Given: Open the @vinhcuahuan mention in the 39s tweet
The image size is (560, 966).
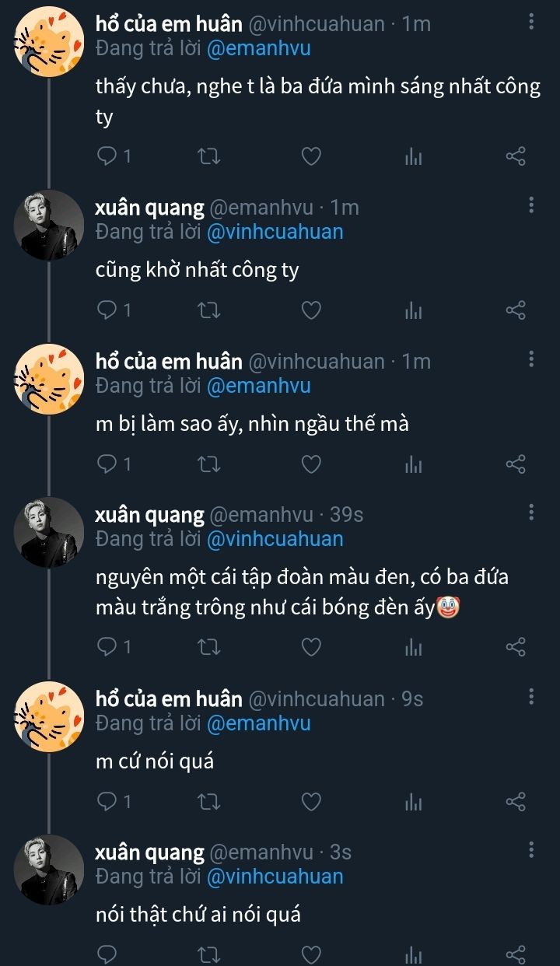Looking at the screenshot, I should [275, 539].
